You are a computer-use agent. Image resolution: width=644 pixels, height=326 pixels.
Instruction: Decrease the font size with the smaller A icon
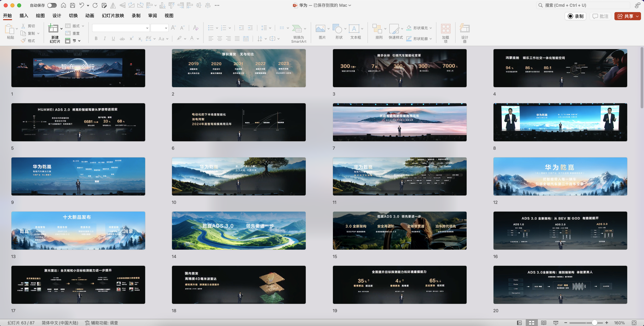(182, 28)
